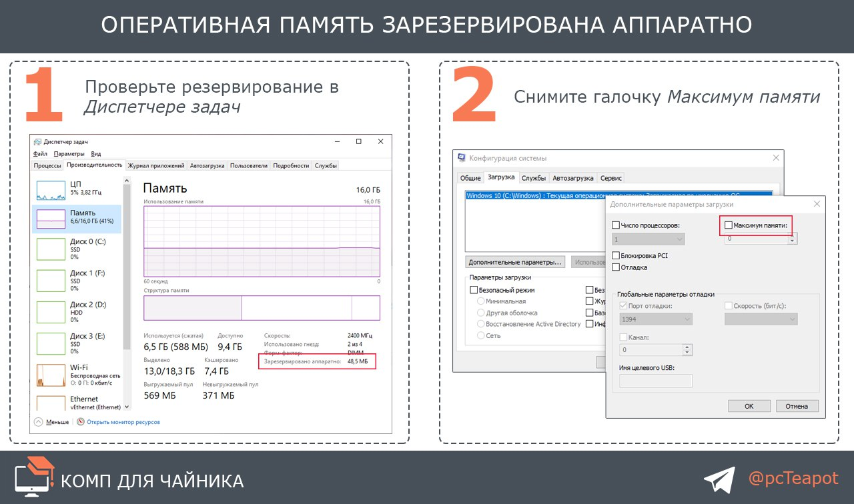The image size is (854, 504).
Task: Open the Подробности tab
Action: click(292, 165)
